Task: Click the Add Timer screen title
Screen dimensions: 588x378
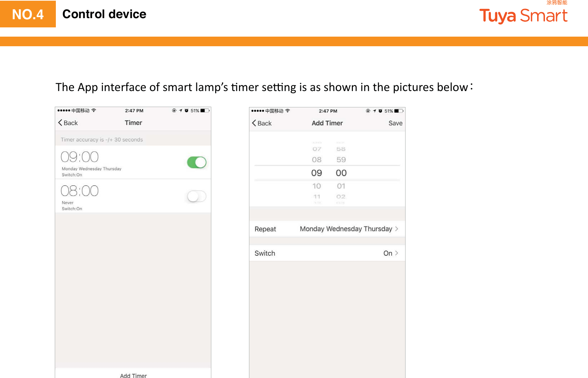Action: click(x=327, y=123)
